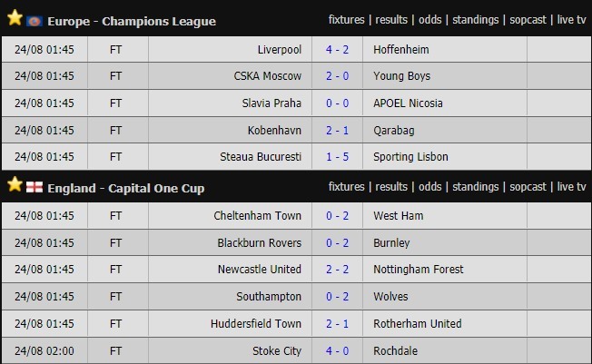
Task: Click the Liverpool 4 - 2 score
Action: (x=337, y=49)
